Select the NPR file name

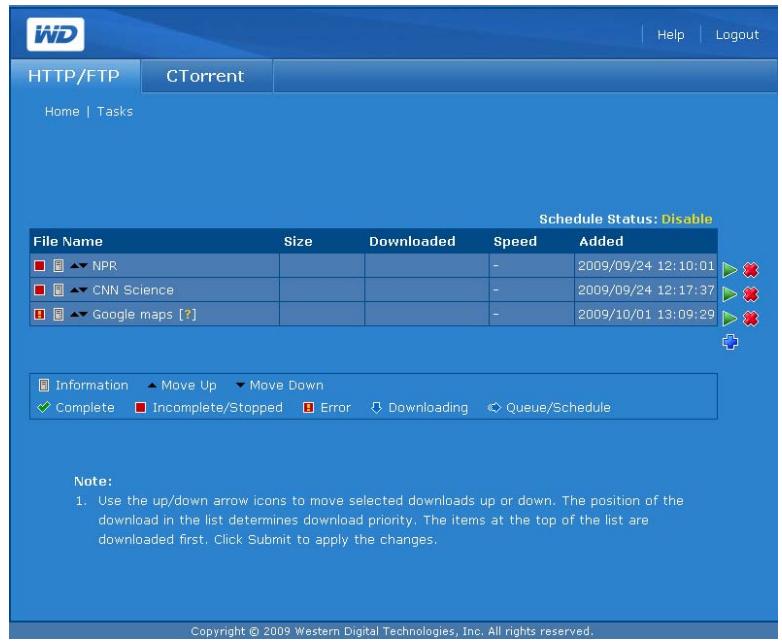coord(105,266)
